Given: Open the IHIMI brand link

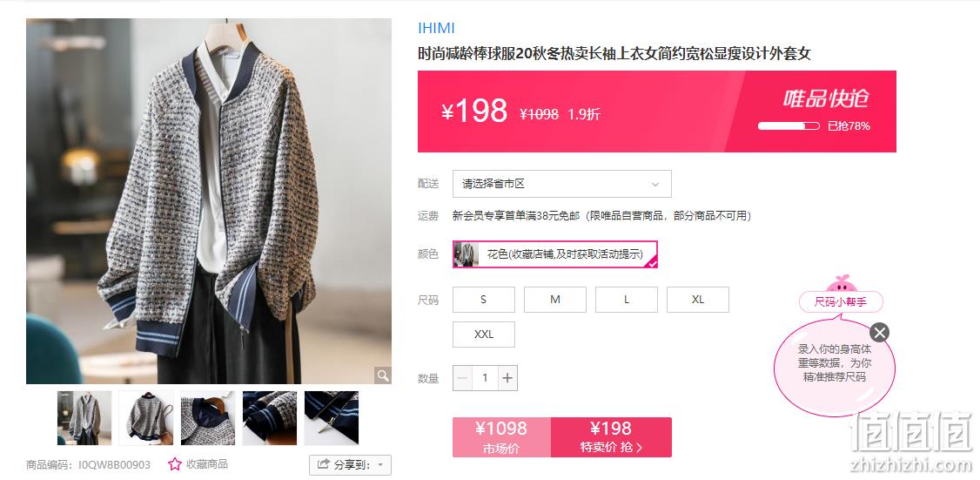Looking at the screenshot, I should [436, 28].
